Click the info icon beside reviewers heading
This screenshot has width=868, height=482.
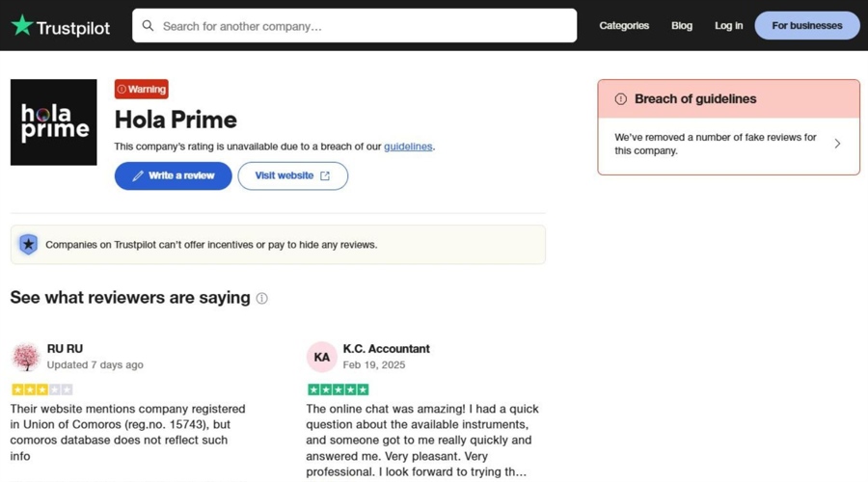(x=261, y=299)
